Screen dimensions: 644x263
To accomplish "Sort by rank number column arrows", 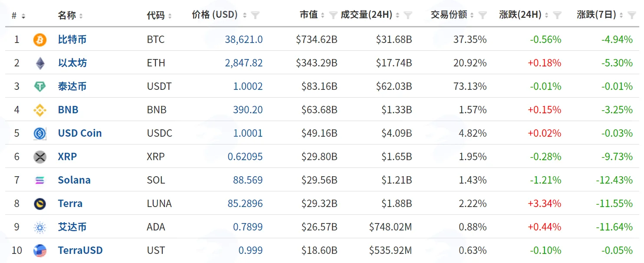I will click(x=23, y=16).
